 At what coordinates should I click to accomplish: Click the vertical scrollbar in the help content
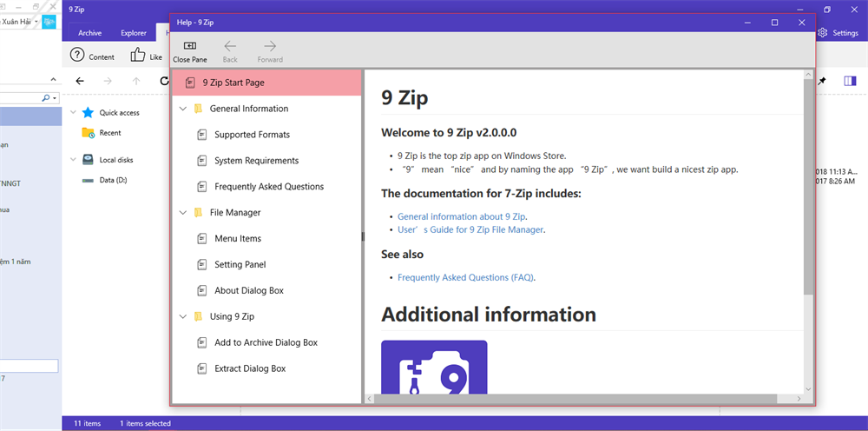point(808,187)
